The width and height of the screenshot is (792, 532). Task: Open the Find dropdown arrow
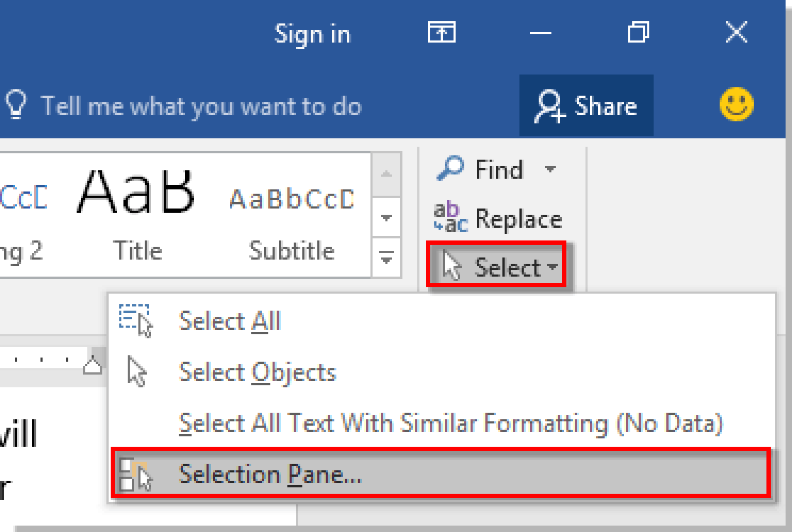click(x=550, y=169)
